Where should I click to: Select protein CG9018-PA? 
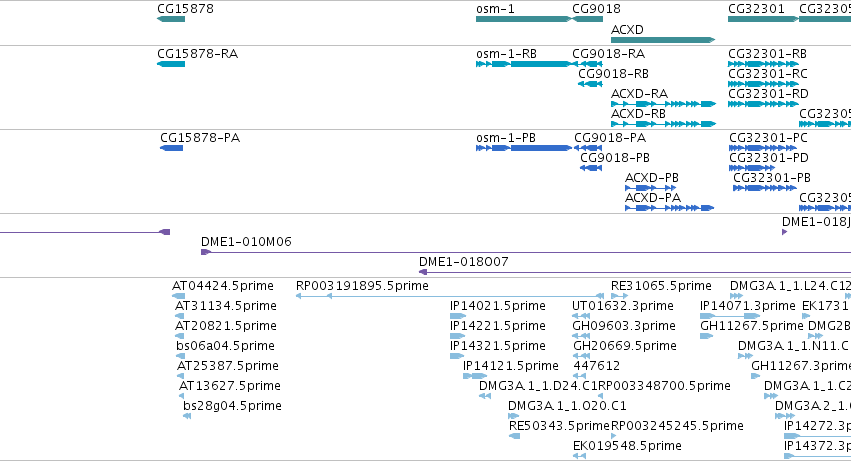(x=588, y=148)
